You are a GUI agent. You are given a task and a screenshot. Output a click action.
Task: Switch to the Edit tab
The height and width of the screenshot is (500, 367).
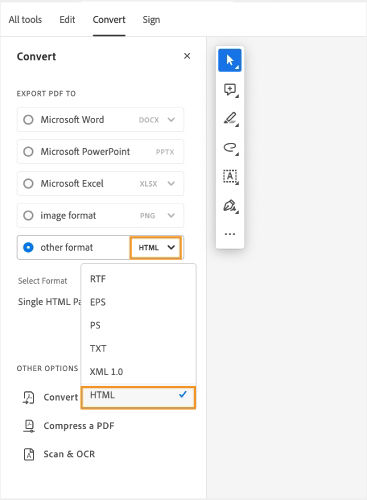pos(67,20)
